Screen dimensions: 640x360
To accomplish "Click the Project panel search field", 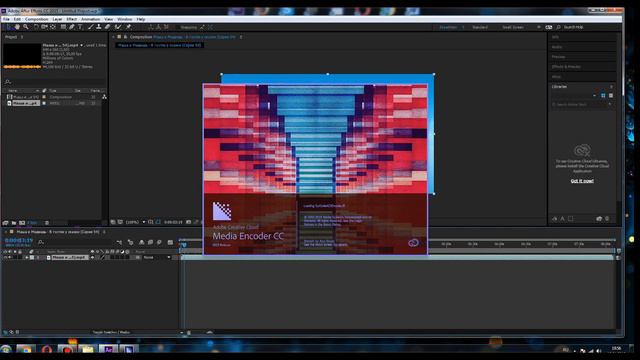I will (54, 82).
